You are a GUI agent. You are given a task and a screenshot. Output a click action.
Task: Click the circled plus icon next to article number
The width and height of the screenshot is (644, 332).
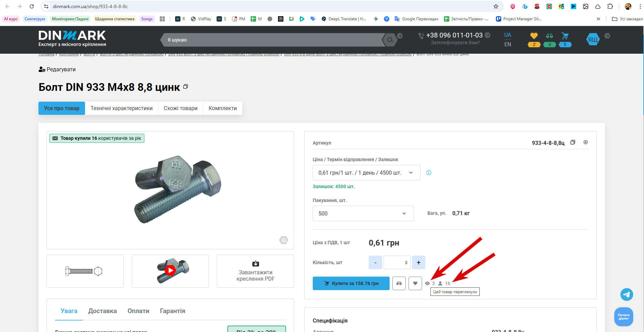[586, 142]
